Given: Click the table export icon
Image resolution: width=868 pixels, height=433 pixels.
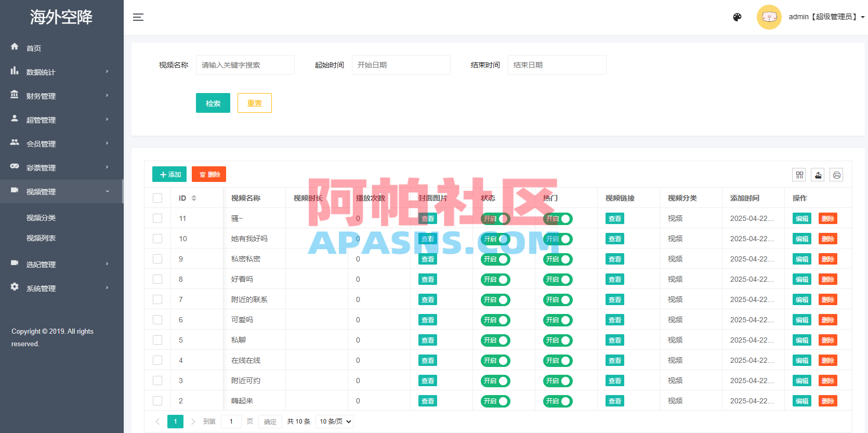Looking at the screenshot, I should point(818,175).
